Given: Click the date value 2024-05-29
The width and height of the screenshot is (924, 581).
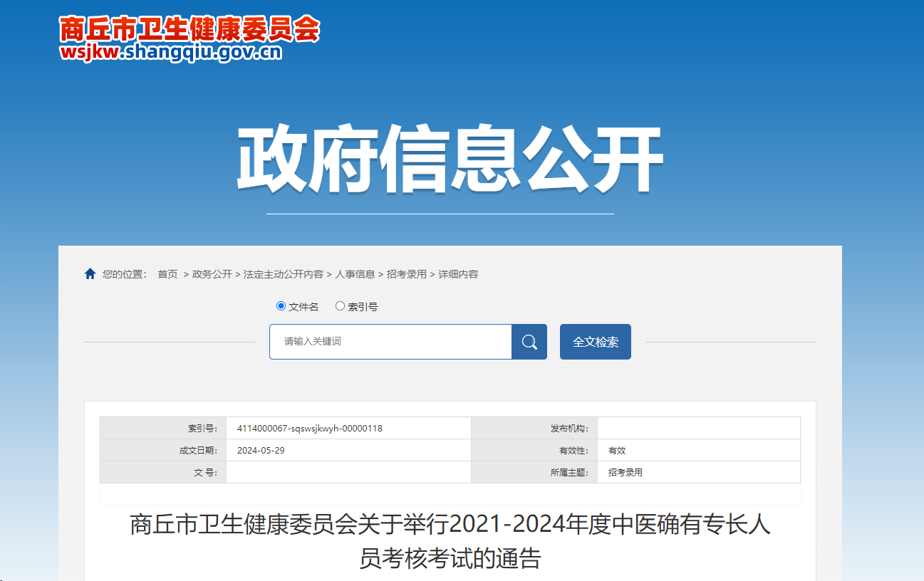Looking at the screenshot, I should [261, 451].
